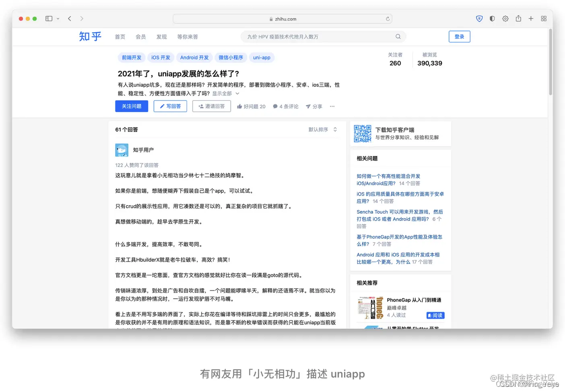This screenshot has width=565, height=392.
Task: Click the 122 人赞同了该回答 text
Action: pyautogui.click(x=137, y=165)
